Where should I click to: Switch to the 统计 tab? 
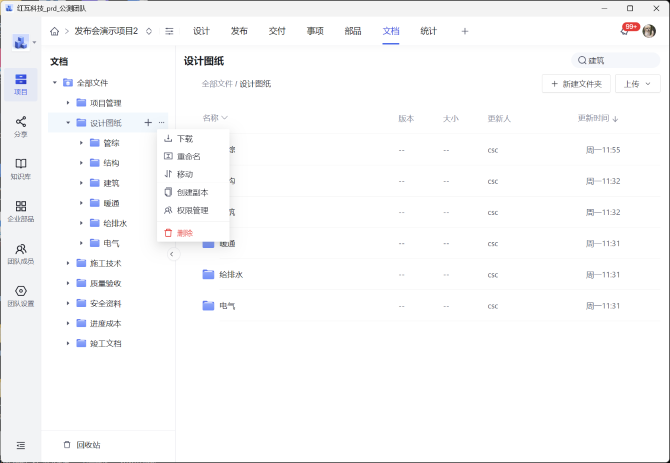point(428,31)
